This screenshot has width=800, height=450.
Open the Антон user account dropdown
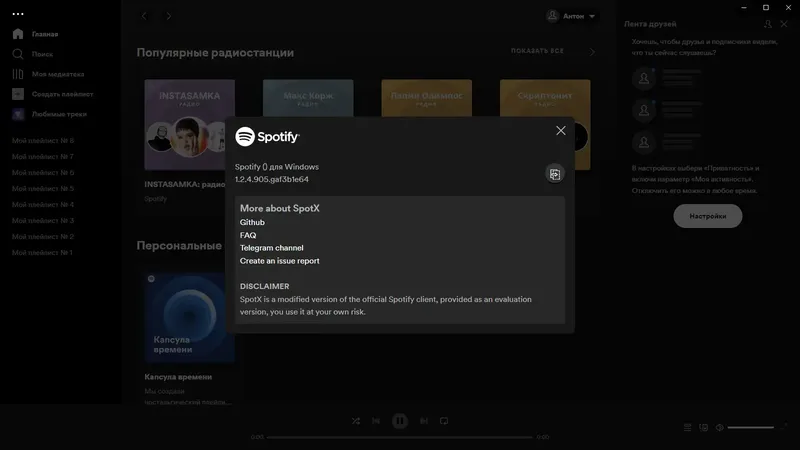point(570,16)
